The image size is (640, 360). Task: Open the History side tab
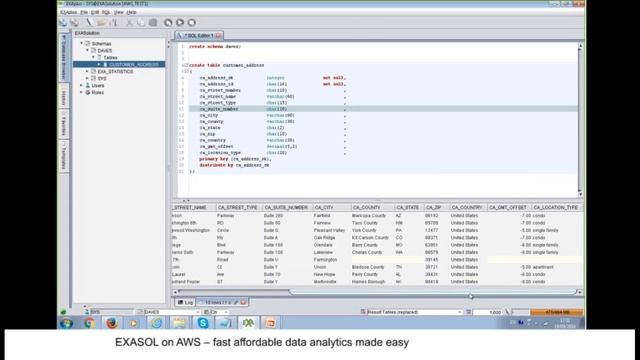[64, 97]
